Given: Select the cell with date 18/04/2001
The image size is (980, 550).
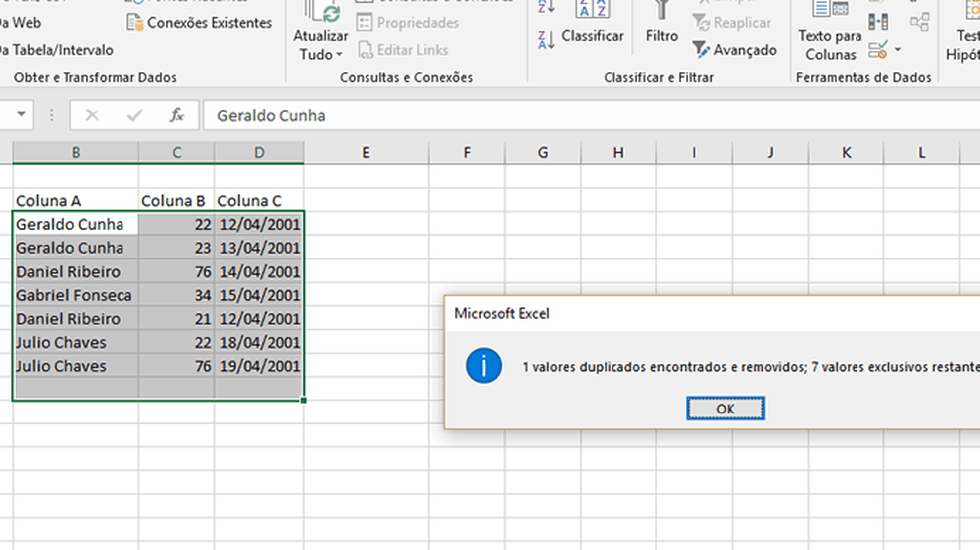Looking at the screenshot, I should pyautogui.click(x=259, y=342).
